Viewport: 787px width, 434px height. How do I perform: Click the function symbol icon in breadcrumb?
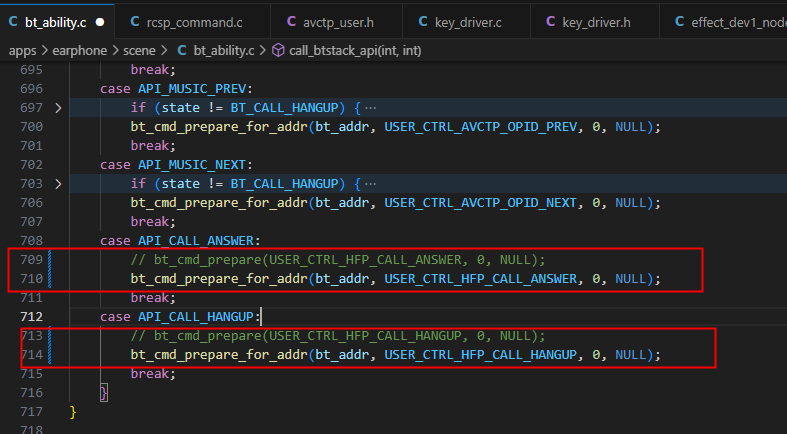point(278,51)
